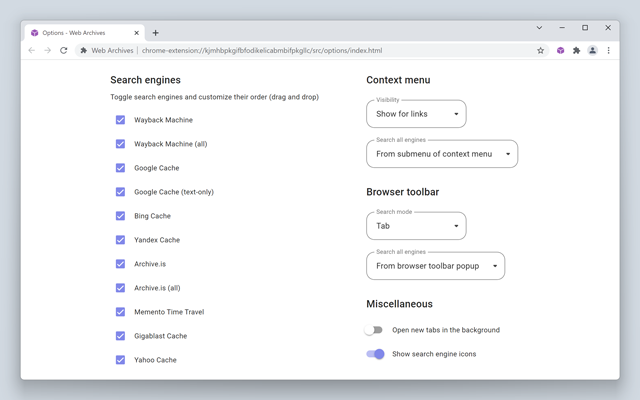Image resolution: width=640 pixels, height=400 pixels.
Task: Uncheck the Bing Cache checkbox
Action: coord(120,216)
